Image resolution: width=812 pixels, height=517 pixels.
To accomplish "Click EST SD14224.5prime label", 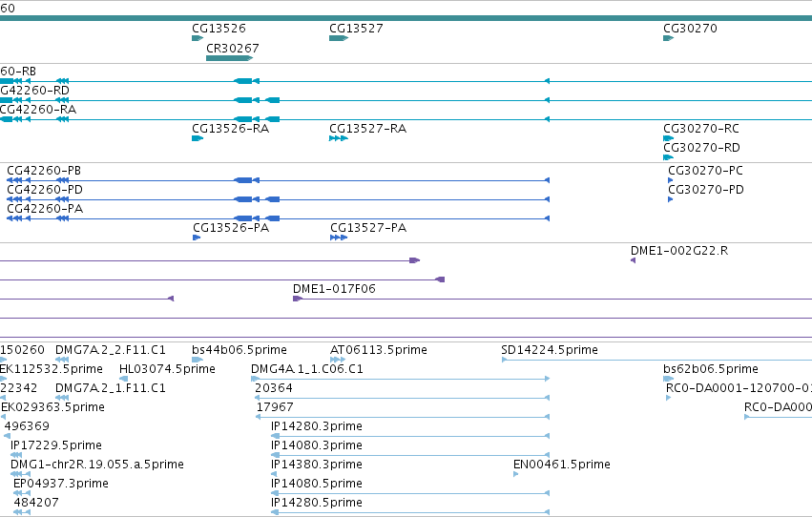I will 550,350.
